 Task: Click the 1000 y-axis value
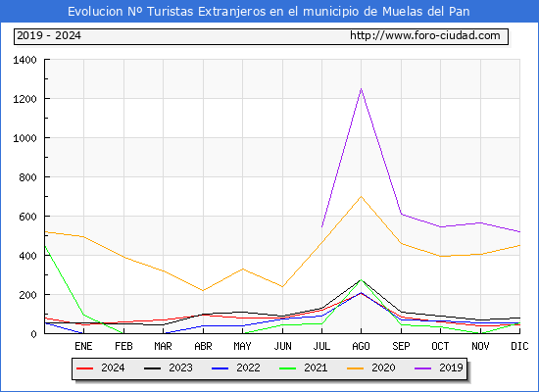coord(24,138)
